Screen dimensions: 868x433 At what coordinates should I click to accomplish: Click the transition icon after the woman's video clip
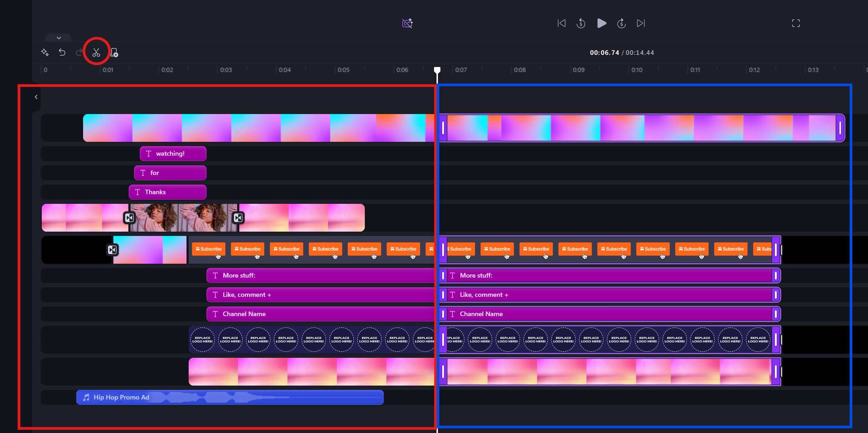coord(238,218)
